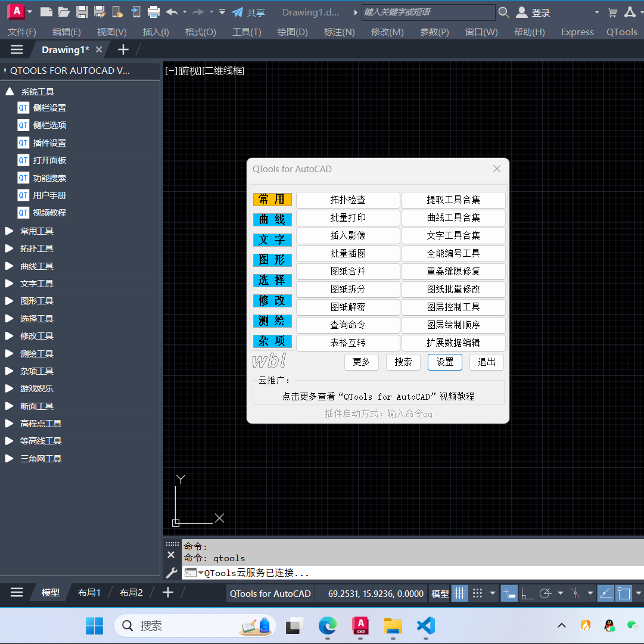
Task: Open the QTools menu in the menu bar
Action: click(x=622, y=32)
